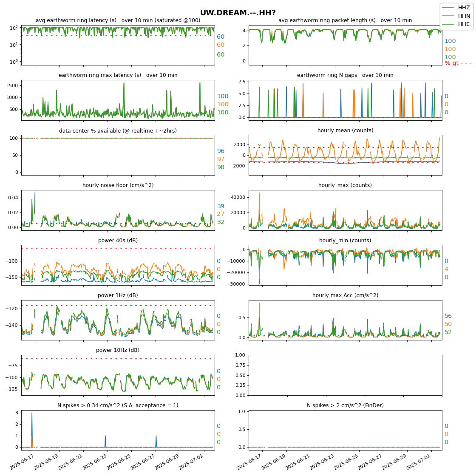Click the 2025-06-27 date label under right column
This screenshot has height=476, width=476.
(x=370, y=462)
